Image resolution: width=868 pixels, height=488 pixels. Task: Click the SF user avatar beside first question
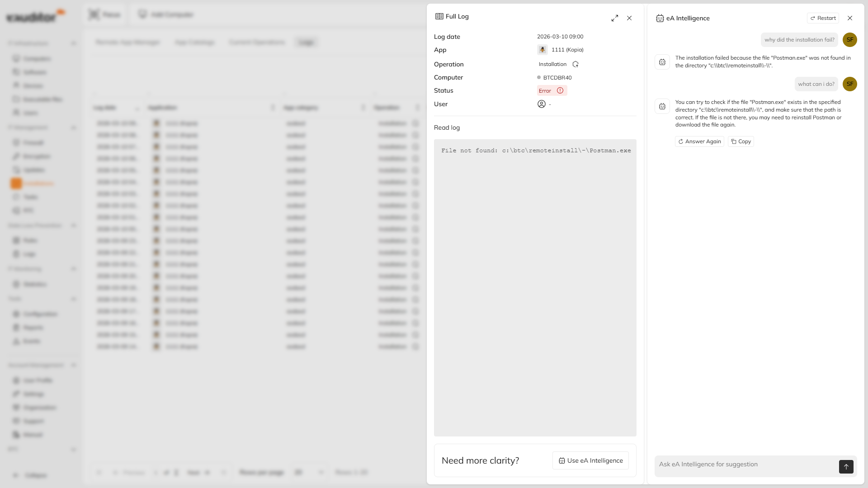[x=849, y=40]
